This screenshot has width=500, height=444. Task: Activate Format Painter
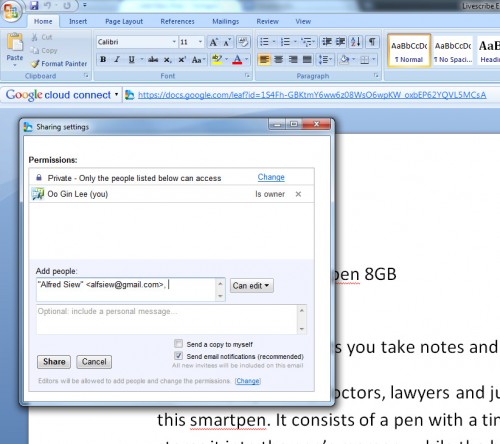point(59,63)
